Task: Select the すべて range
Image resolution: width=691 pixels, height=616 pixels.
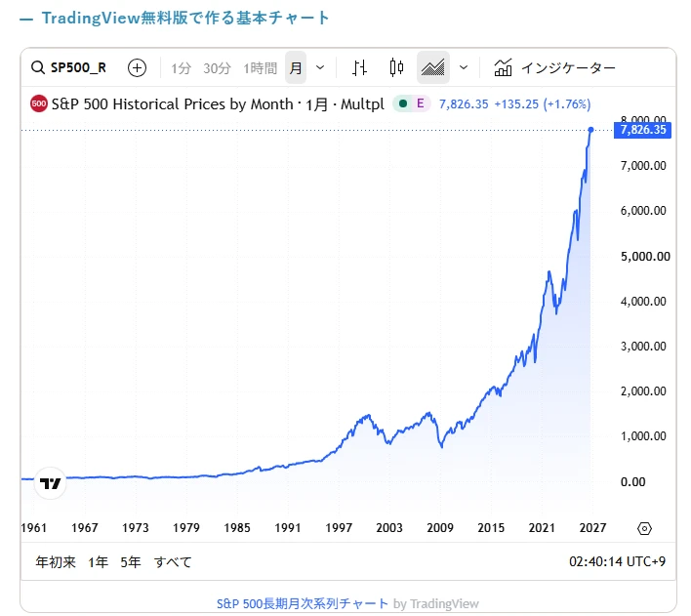Action: click(173, 562)
